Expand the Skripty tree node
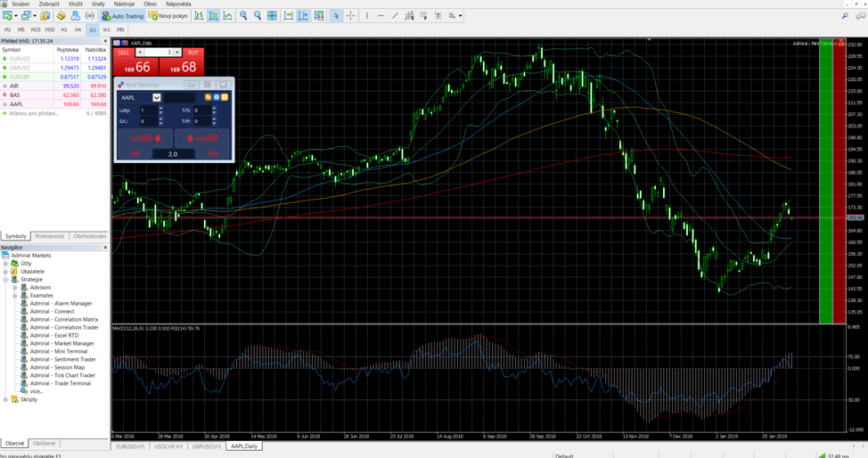 click(5, 399)
